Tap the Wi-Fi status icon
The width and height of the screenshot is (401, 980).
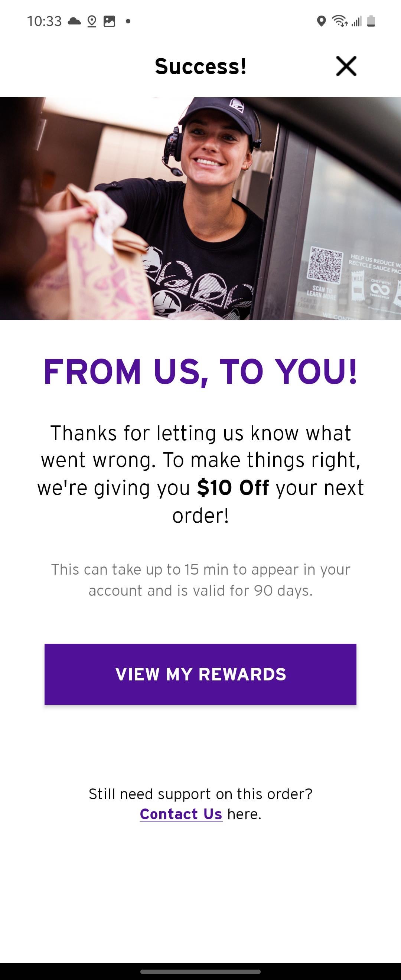pyautogui.click(x=339, y=21)
